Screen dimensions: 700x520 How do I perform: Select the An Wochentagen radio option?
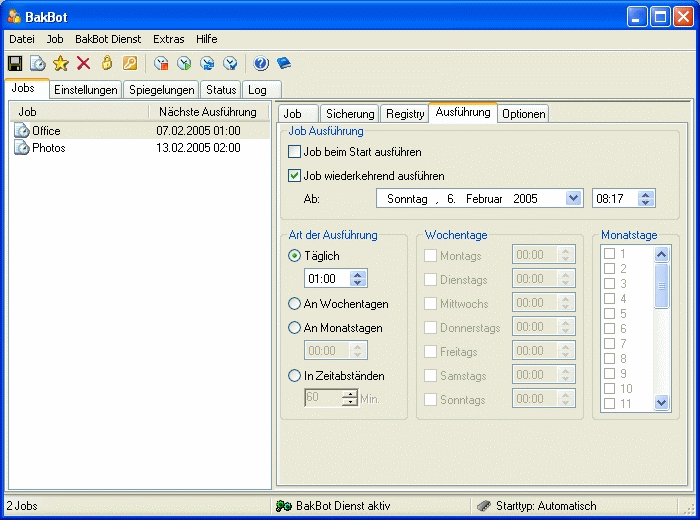coord(294,304)
